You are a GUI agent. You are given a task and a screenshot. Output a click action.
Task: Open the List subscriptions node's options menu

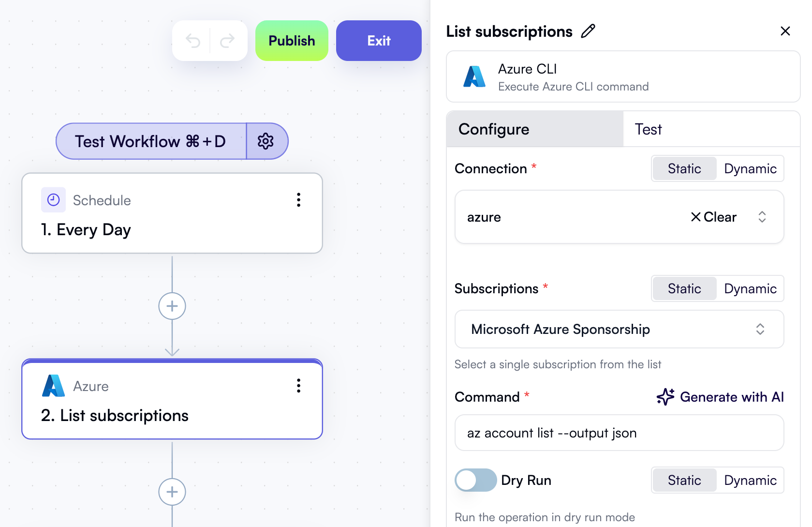click(x=298, y=386)
